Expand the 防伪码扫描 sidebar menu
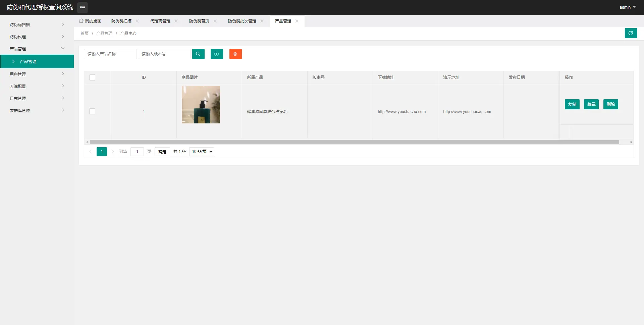Viewport: 644px width, 325px height. pyautogui.click(x=37, y=24)
